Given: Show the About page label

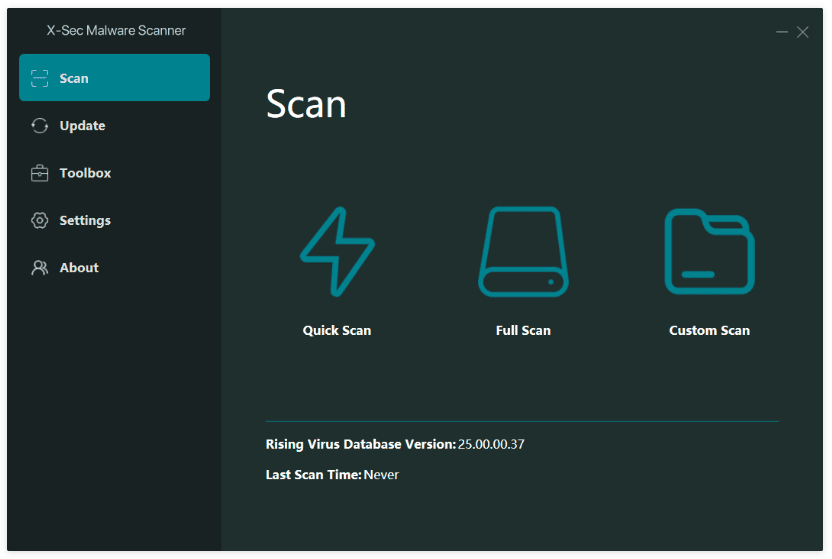Looking at the screenshot, I should (79, 268).
